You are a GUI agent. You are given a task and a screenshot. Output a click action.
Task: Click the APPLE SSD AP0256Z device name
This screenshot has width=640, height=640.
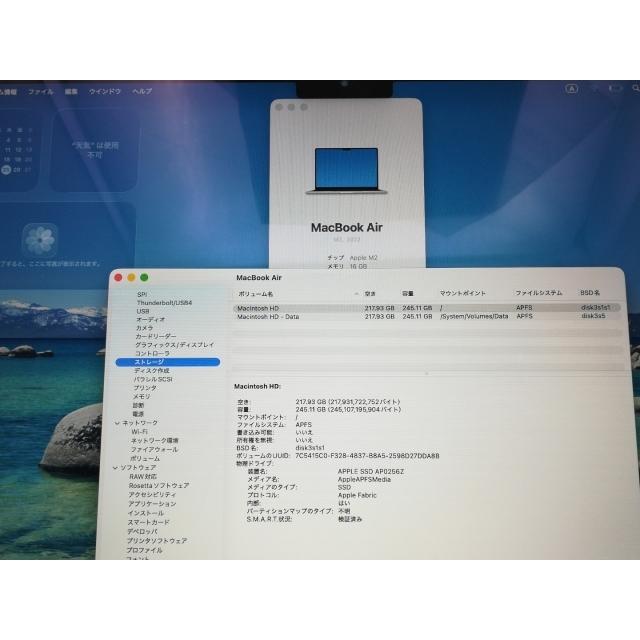(371, 471)
